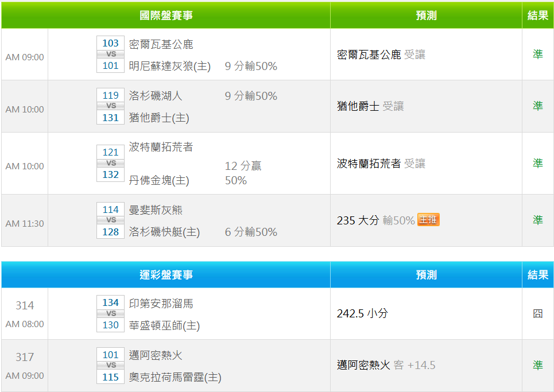Screen dimensions: 554x392
Task: Select team name 曼斐斯灰熊
Action: coord(156,210)
